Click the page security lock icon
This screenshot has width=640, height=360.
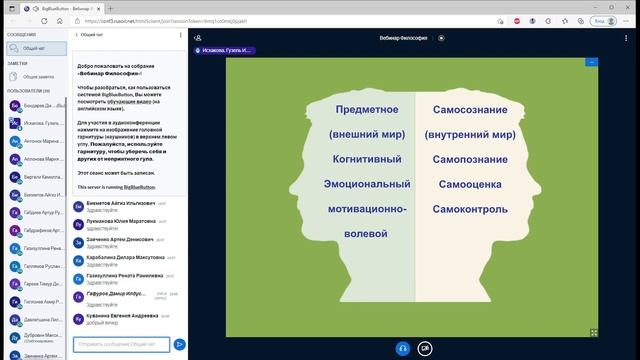click(x=77, y=21)
